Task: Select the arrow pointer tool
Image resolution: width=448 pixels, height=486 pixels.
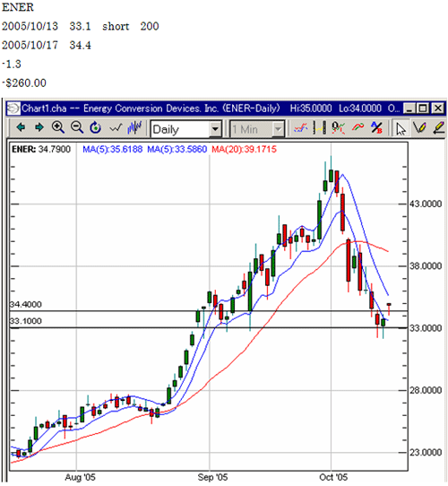Action: click(x=401, y=128)
